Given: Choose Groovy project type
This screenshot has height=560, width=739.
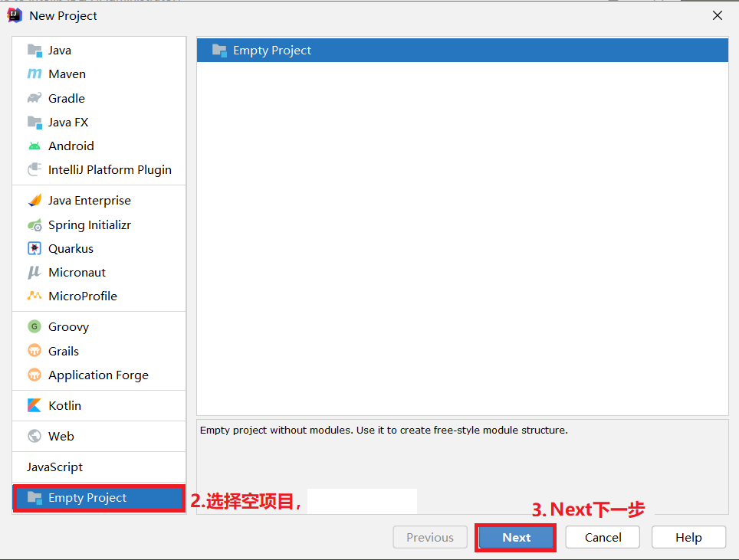Looking at the screenshot, I should point(99,326).
